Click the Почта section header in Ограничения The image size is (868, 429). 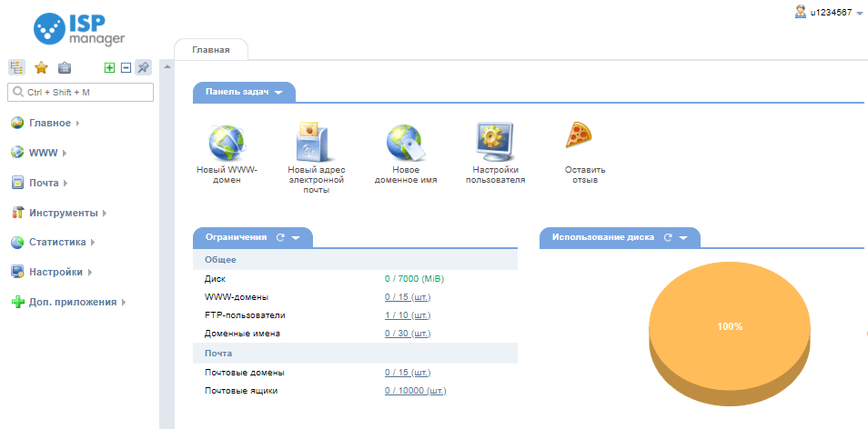tap(355, 354)
